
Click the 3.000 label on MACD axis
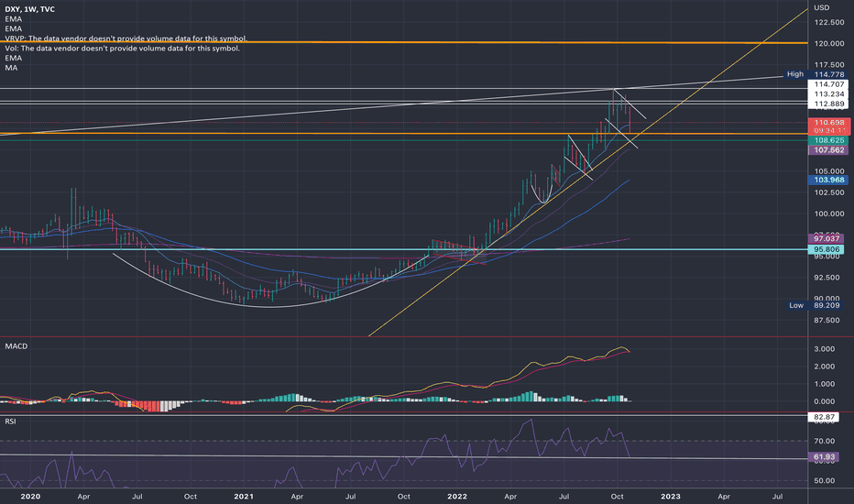[x=824, y=349]
